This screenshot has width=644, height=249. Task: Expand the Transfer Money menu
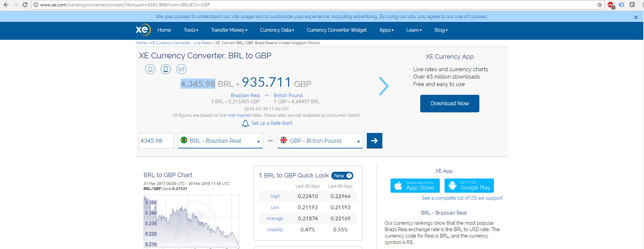click(x=229, y=30)
